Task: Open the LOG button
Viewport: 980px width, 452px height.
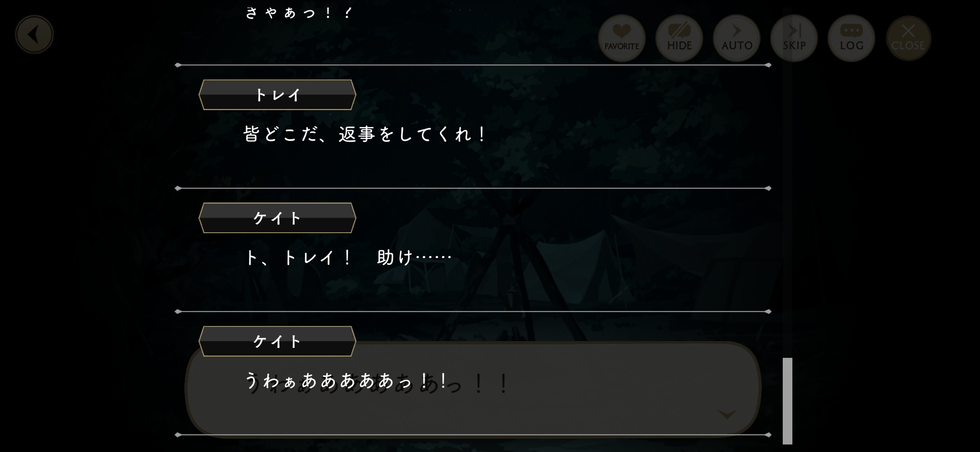Action: tap(851, 38)
